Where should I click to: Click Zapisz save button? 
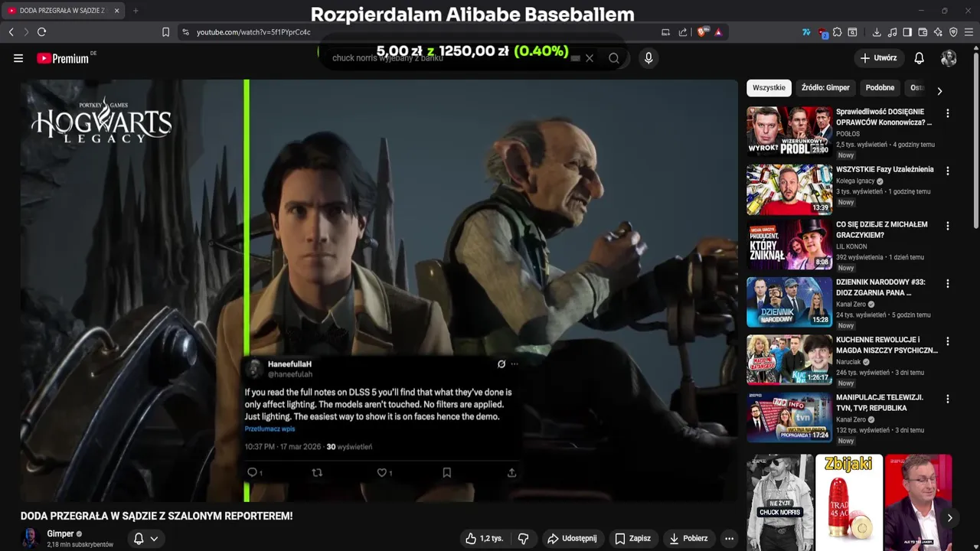(632, 539)
